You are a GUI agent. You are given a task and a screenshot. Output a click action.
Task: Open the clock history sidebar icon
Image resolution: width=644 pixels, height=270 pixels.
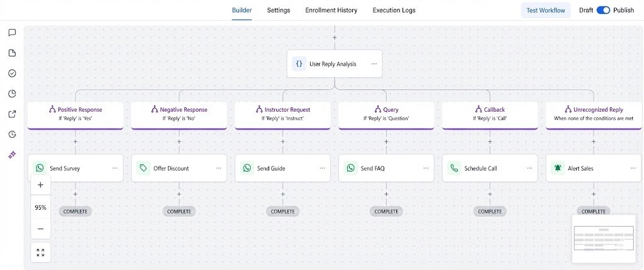coord(12,134)
